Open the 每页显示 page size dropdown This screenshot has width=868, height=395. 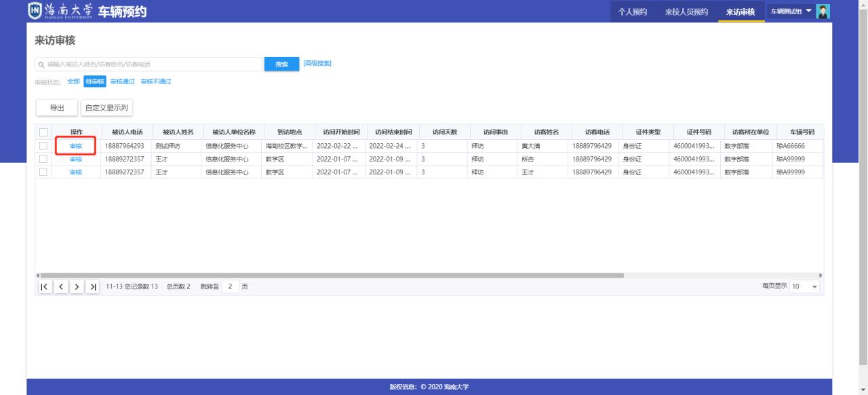coord(805,286)
